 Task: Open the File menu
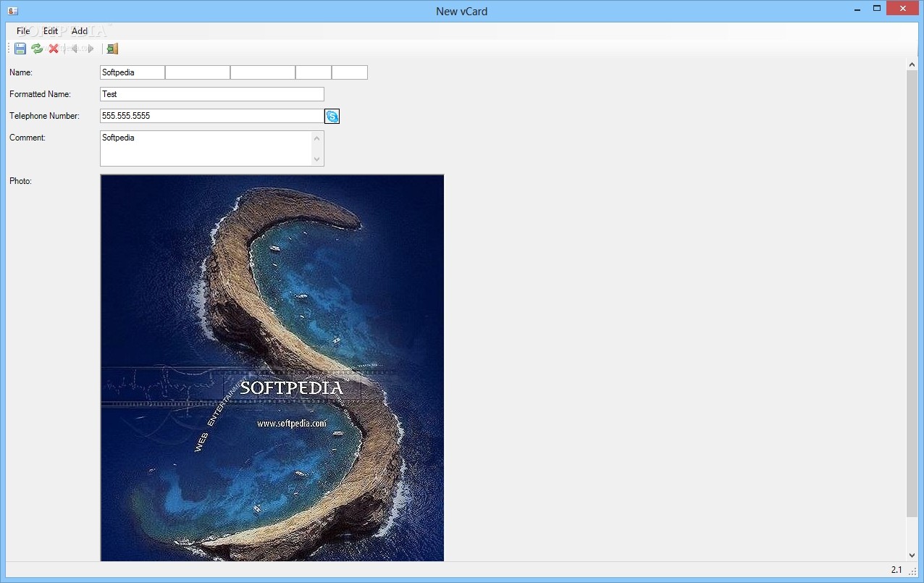(23, 31)
